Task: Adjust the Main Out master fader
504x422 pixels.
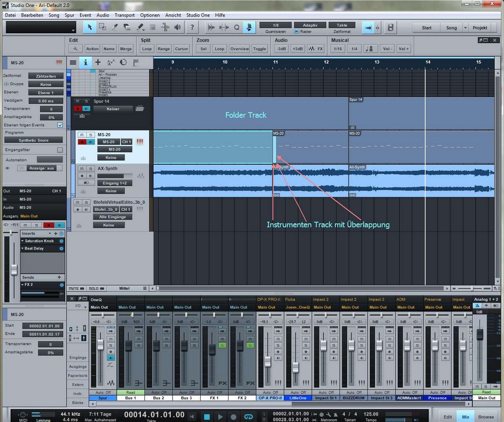Action: [x=480, y=334]
